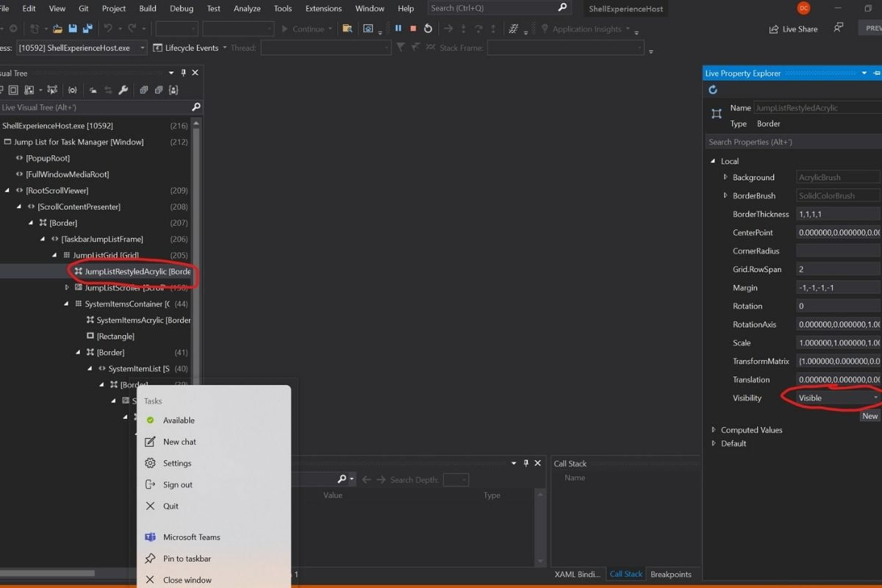This screenshot has width=882, height=588.
Task: Collapse the [RootScrollViewer] tree node
Action: click(x=7, y=190)
